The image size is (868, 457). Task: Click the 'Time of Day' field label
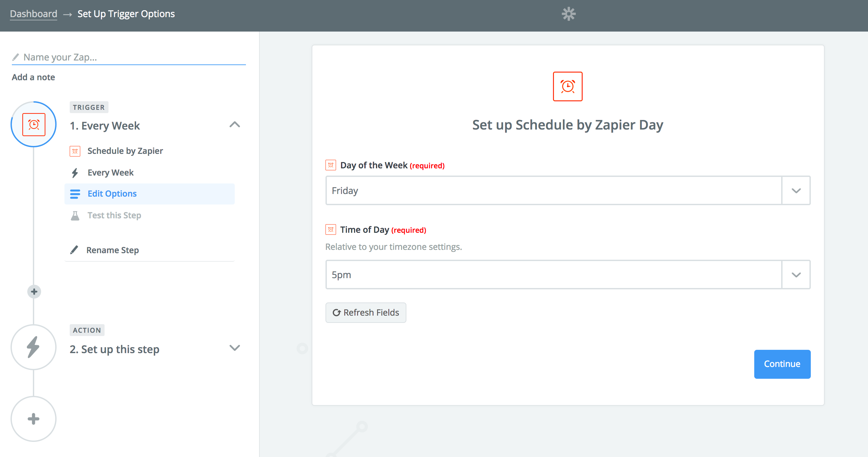(365, 229)
